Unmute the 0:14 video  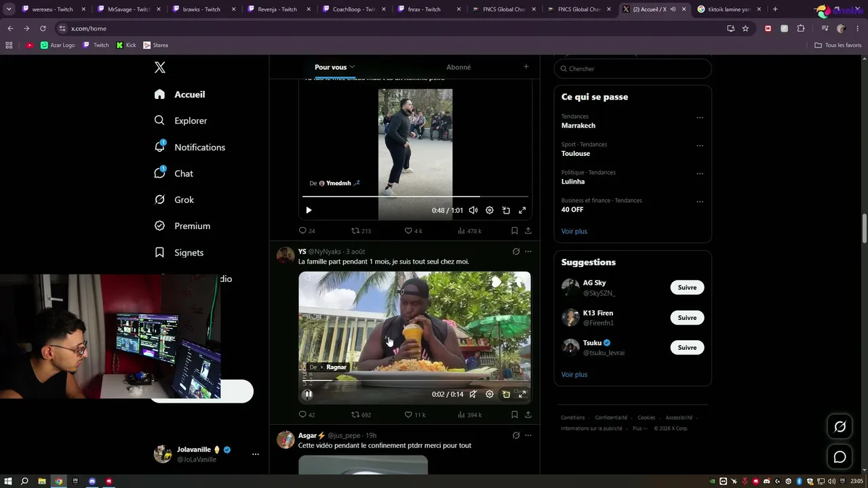point(473,394)
